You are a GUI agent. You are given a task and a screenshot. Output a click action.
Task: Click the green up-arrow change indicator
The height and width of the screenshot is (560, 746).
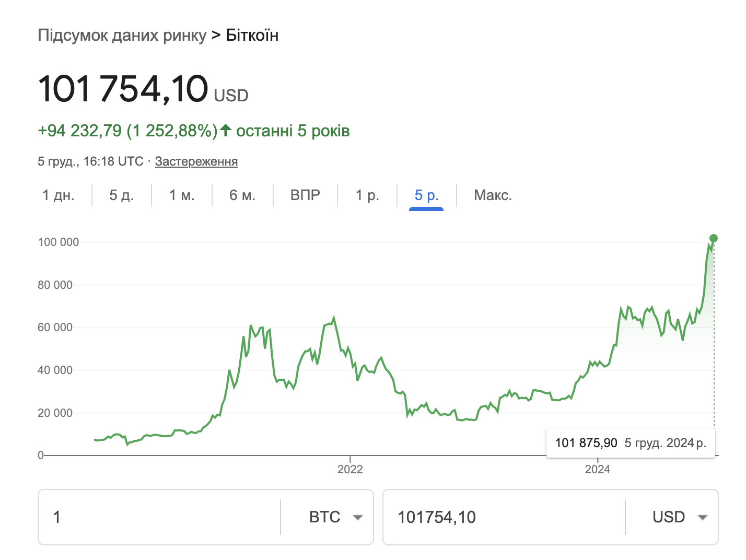coord(226,130)
